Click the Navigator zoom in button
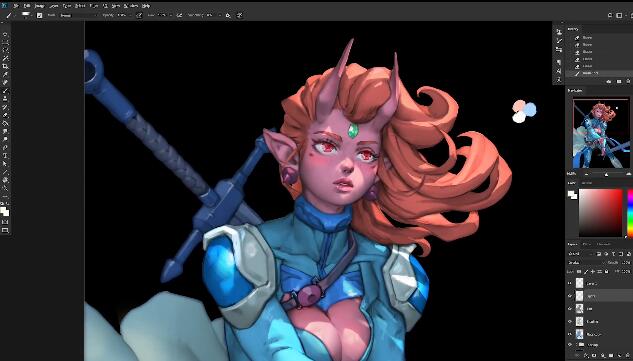The image size is (633, 361). pos(629,174)
